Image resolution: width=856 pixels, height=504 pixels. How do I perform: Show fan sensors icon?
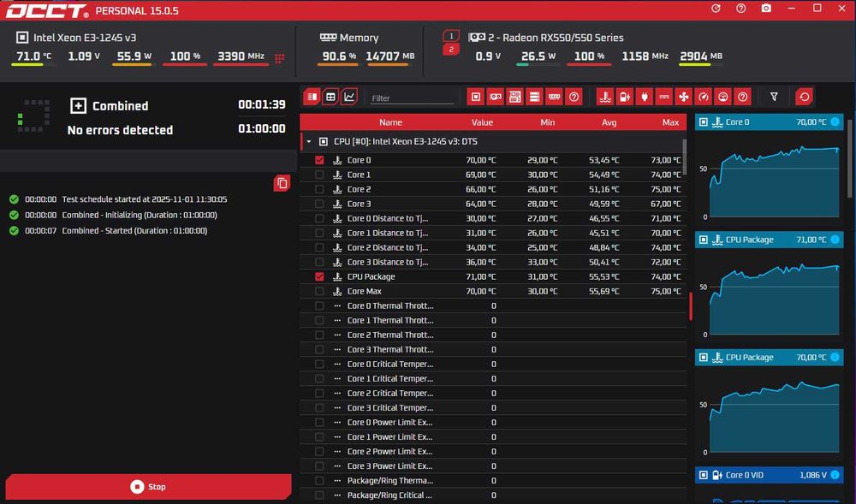click(x=683, y=97)
